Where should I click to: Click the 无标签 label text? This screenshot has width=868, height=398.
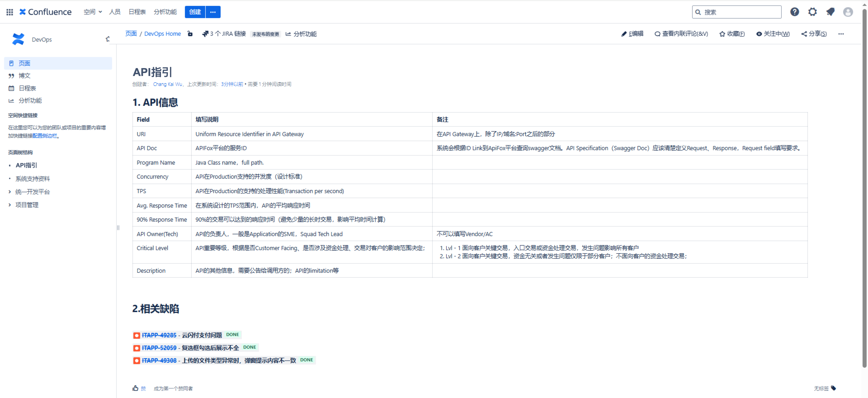pos(821,389)
